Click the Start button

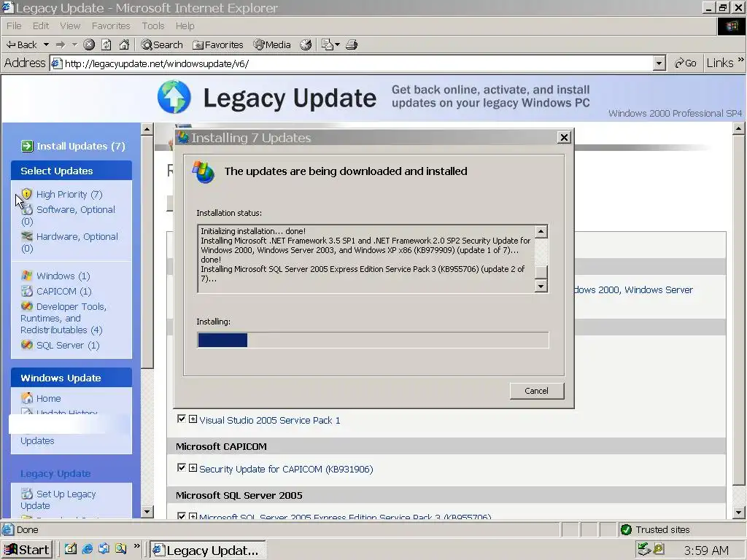[x=27, y=550]
